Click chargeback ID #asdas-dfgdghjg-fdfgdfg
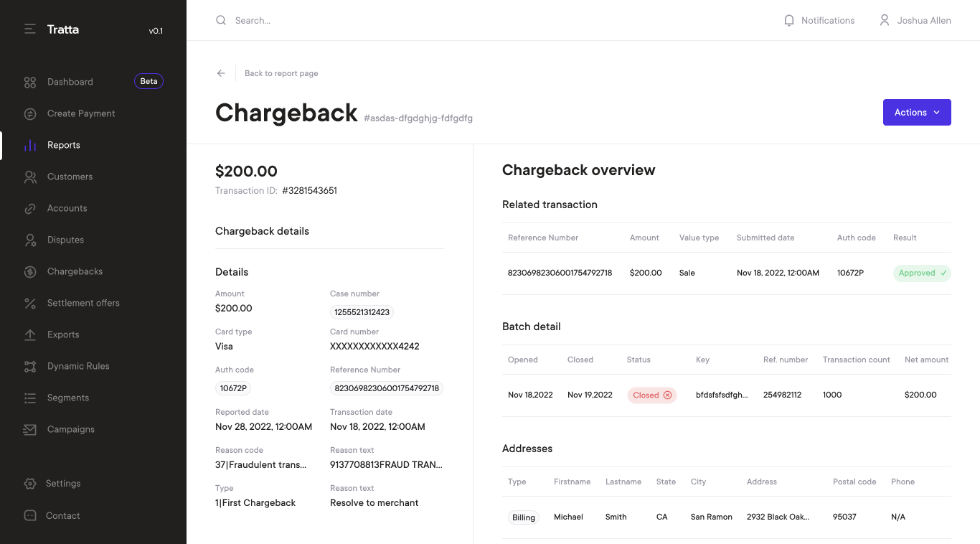Viewport: 980px width, 544px height. [418, 118]
